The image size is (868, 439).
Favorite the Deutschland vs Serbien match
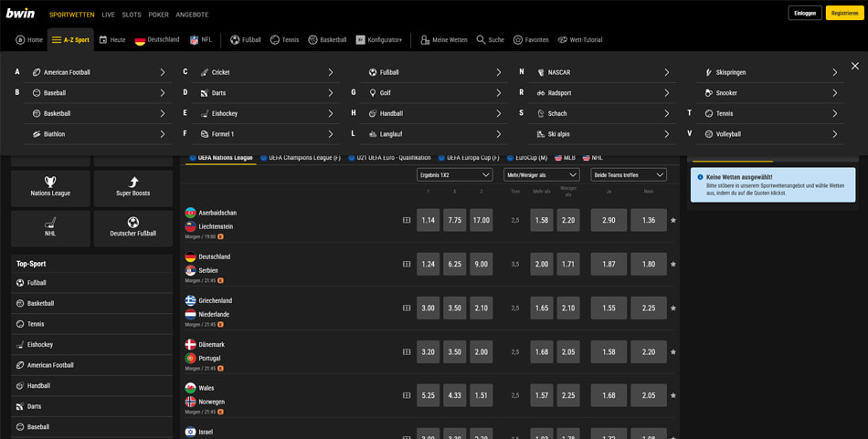(x=673, y=265)
